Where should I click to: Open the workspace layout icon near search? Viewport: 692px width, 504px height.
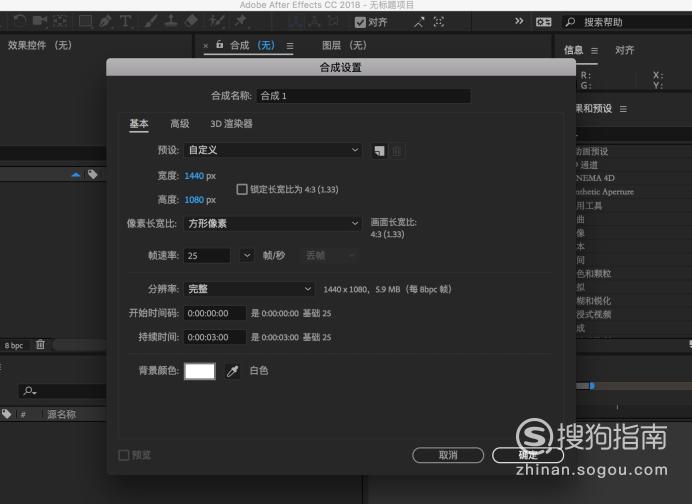(543, 22)
